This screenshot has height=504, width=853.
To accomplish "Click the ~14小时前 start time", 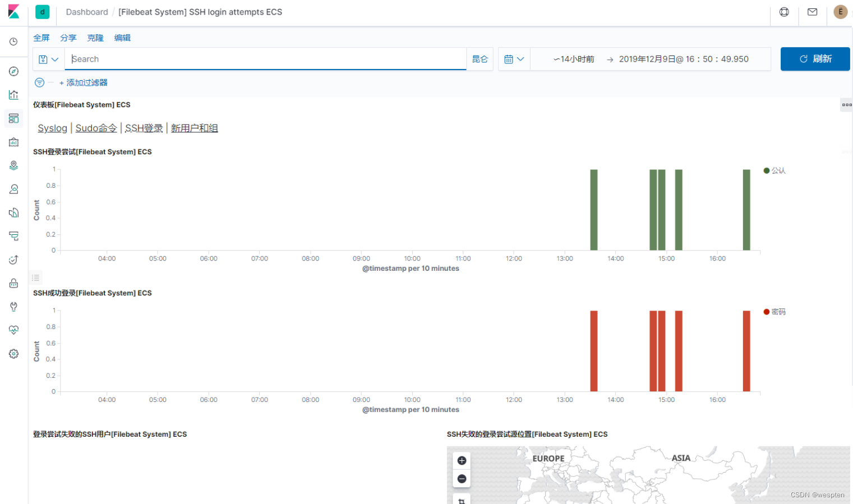I will point(573,59).
